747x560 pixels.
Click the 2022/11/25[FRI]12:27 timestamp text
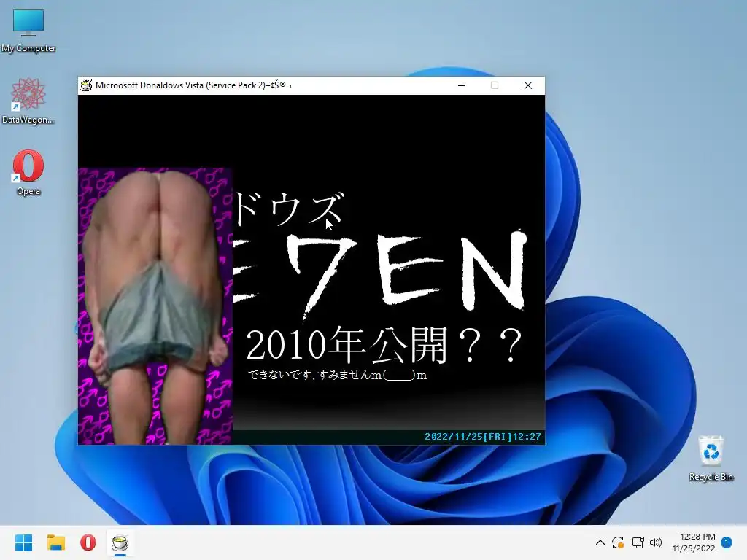pos(483,437)
